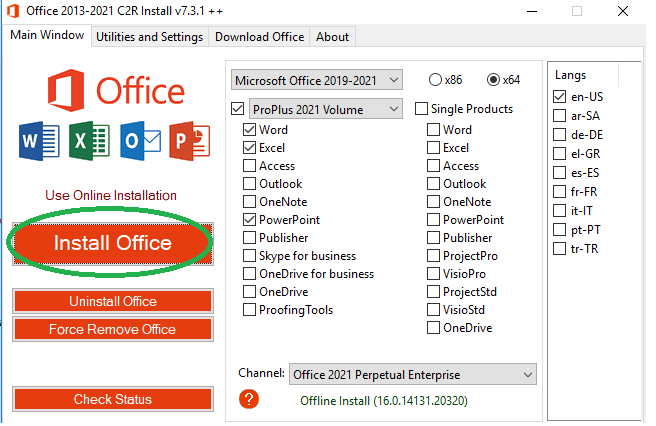Click the Channel: label
Screen dimensions: 656x426
tap(261, 373)
